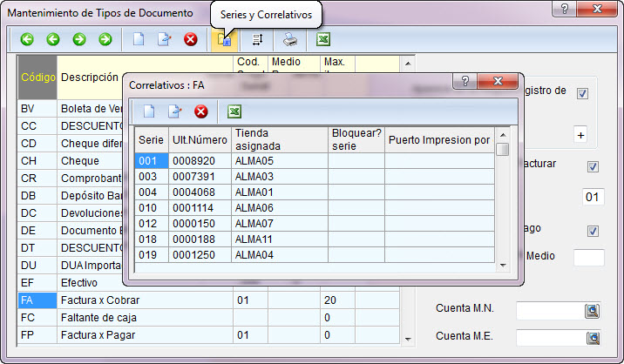The height and width of the screenshot is (364, 624).
Task: Open lookup for Cuenta M.N. field
Action: (592, 311)
